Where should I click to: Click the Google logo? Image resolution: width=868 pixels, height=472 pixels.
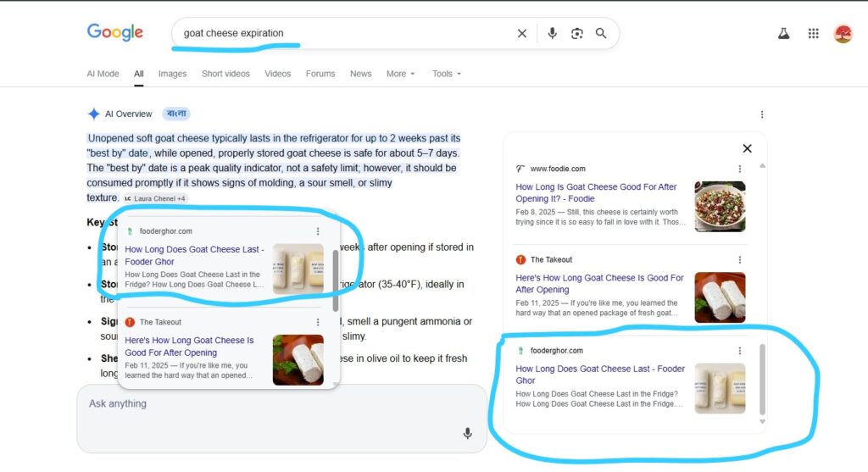pyautogui.click(x=114, y=32)
